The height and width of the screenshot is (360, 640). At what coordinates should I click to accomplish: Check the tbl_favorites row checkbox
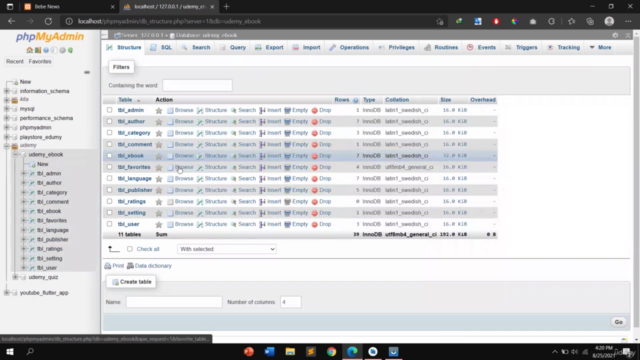click(109, 167)
